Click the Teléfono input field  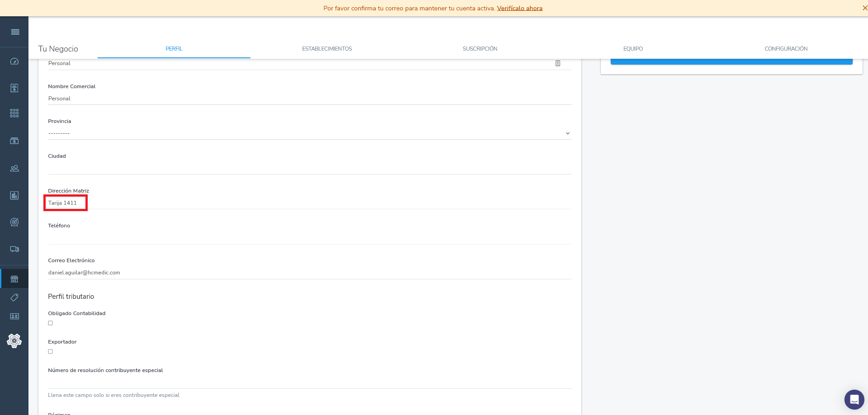coord(309,238)
